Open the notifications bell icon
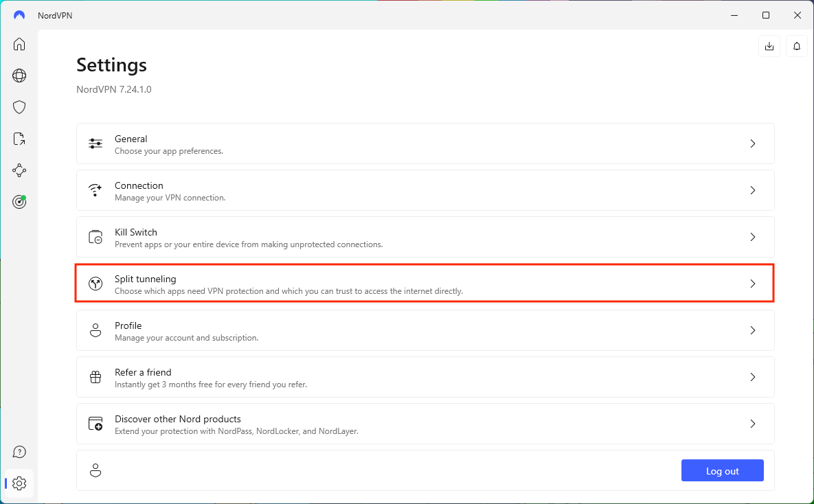The width and height of the screenshot is (814, 504). (797, 46)
